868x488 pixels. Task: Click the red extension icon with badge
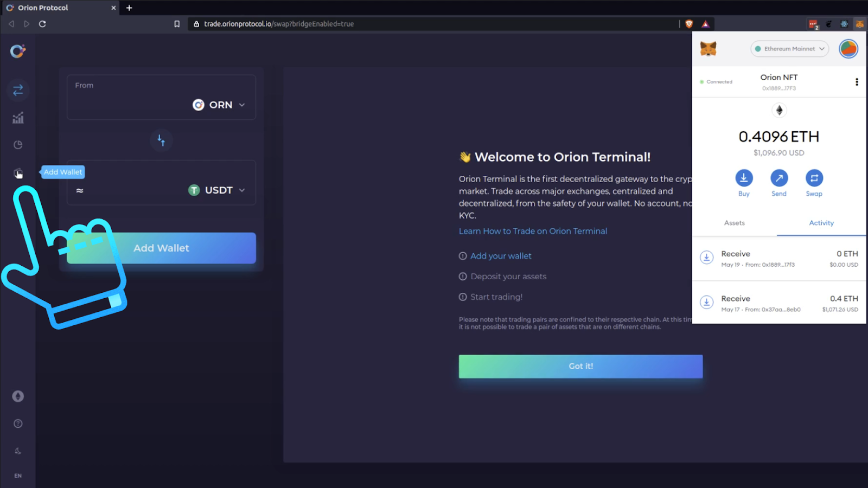(813, 24)
